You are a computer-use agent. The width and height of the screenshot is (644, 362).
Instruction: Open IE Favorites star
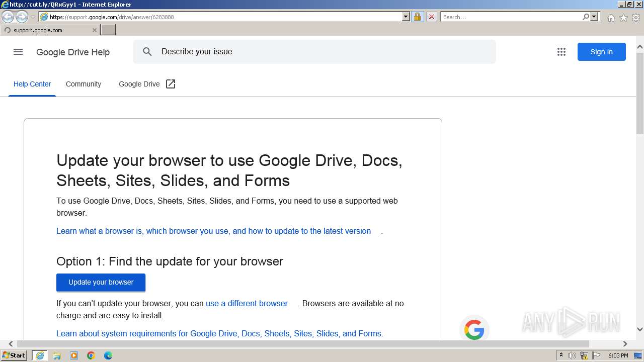(623, 18)
